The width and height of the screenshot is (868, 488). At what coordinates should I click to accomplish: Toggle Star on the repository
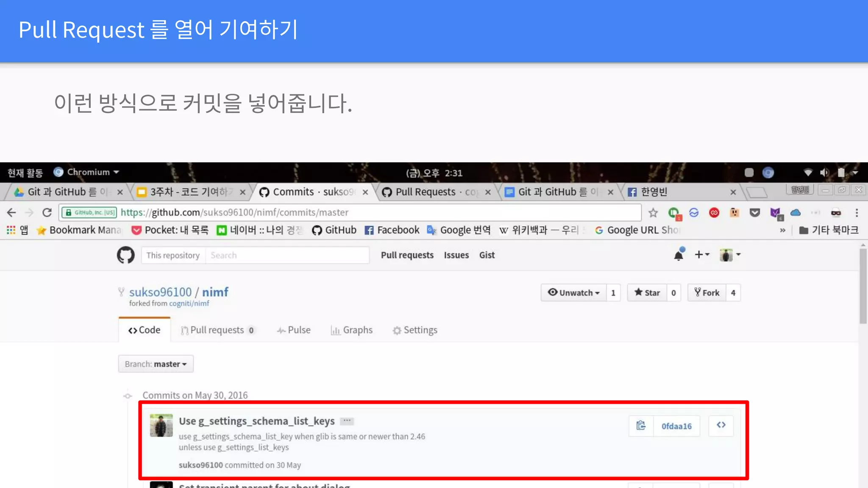(x=647, y=293)
